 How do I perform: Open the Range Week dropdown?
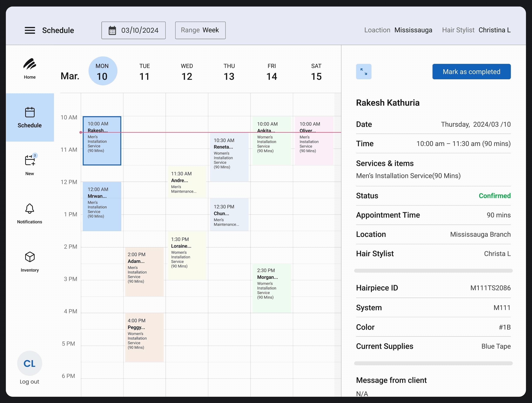pos(200,30)
